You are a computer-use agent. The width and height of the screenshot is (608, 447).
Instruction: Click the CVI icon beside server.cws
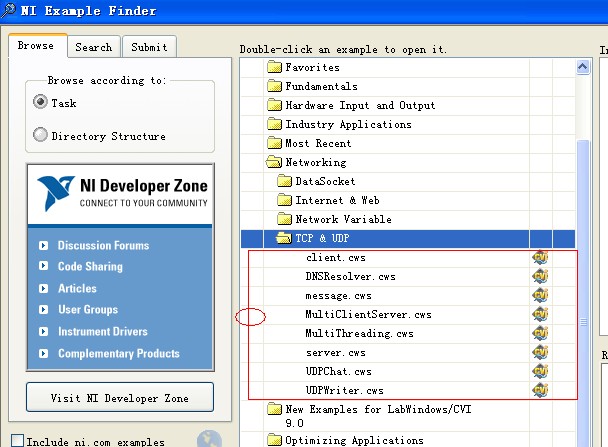[540, 352]
